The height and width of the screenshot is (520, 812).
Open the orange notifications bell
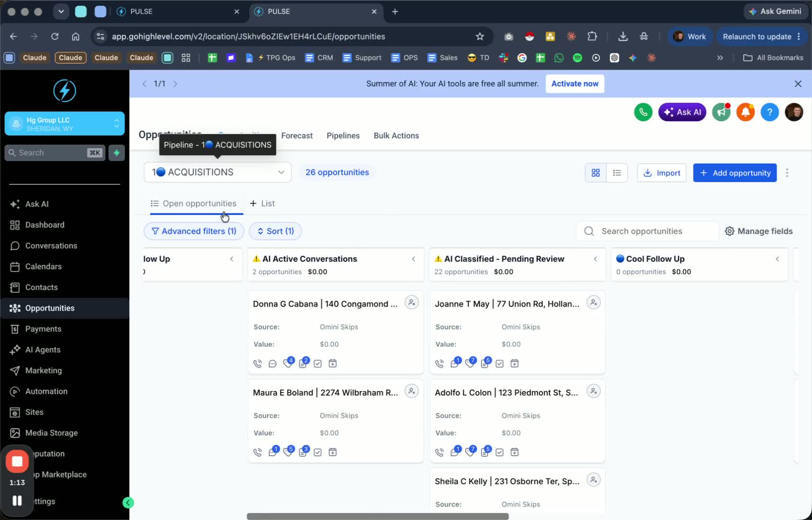745,112
